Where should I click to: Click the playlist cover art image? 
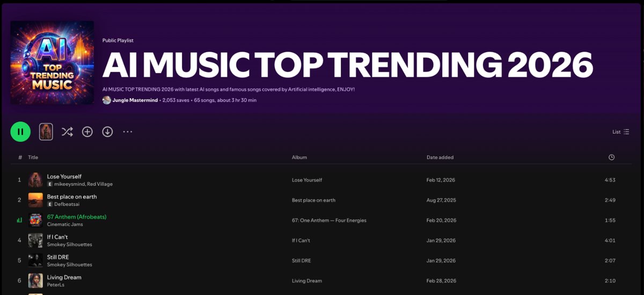[52, 62]
